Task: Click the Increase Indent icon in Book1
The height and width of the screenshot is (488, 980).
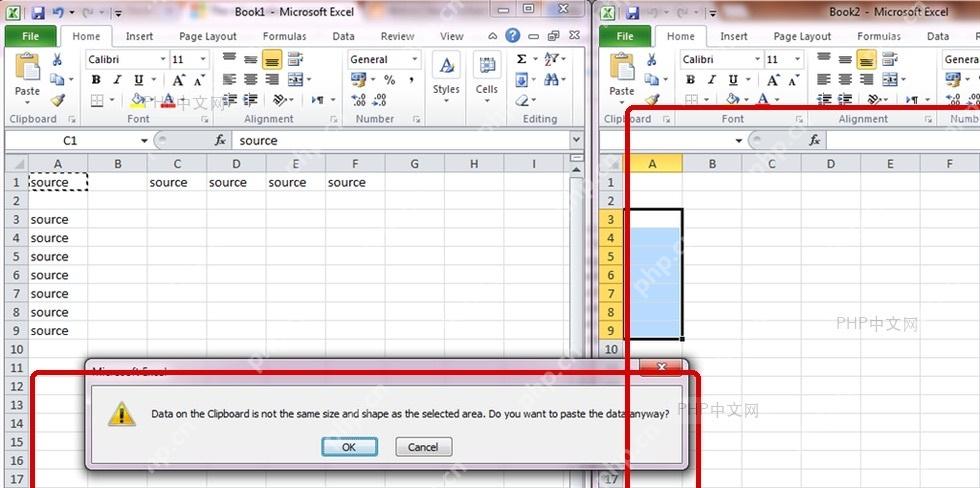Action: click(x=251, y=99)
